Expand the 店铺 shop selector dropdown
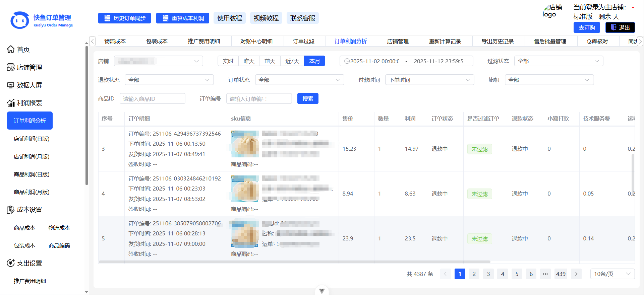Image resolution: width=644 pixels, height=295 pixels. [159, 61]
